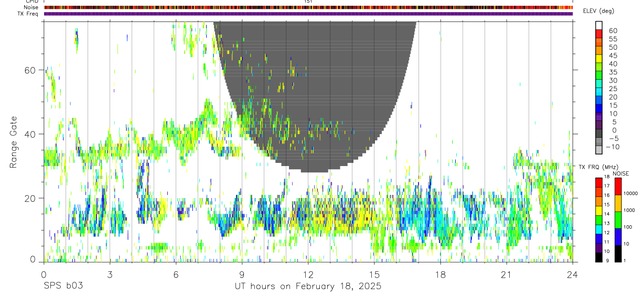Click the 1000 label on the NOISE scale
644x297 pixels.
coord(629,210)
